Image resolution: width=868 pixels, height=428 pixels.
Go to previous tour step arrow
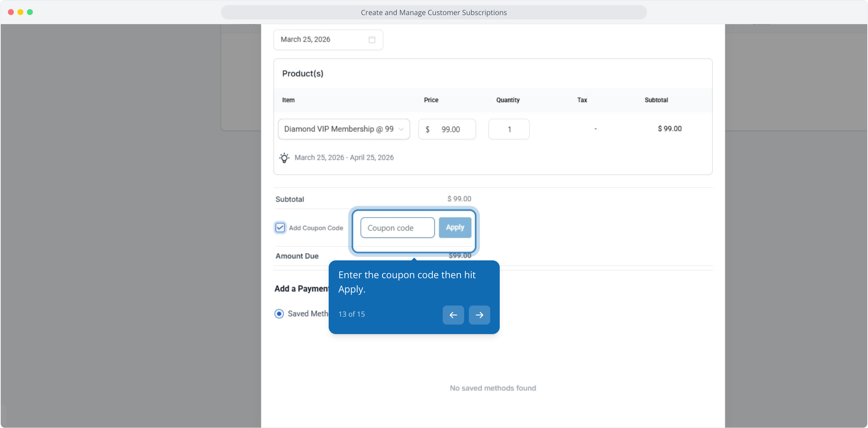click(453, 315)
